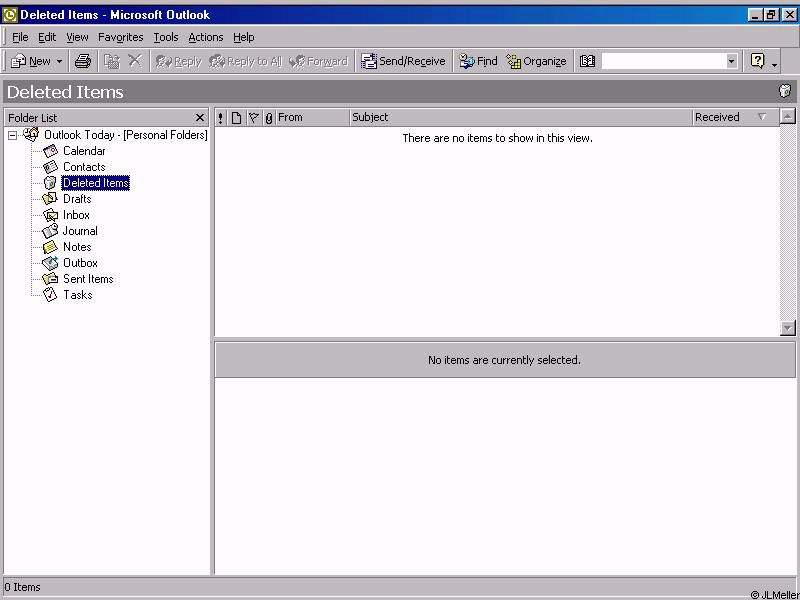Click the Calendar folder icon
The width and height of the screenshot is (800, 600).
click(50, 151)
